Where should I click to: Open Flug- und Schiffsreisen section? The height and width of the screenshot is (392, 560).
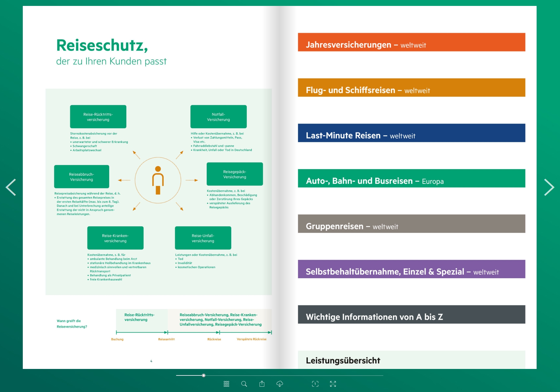(411, 88)
